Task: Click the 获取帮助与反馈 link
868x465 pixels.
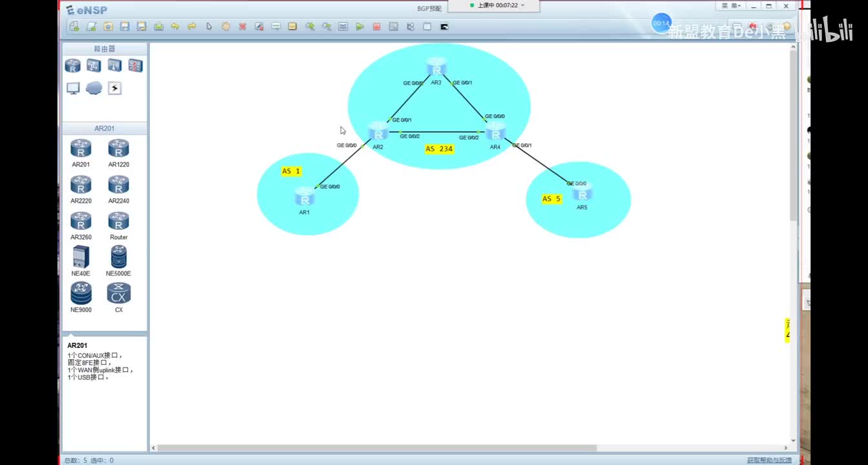Action: point(769,460)
